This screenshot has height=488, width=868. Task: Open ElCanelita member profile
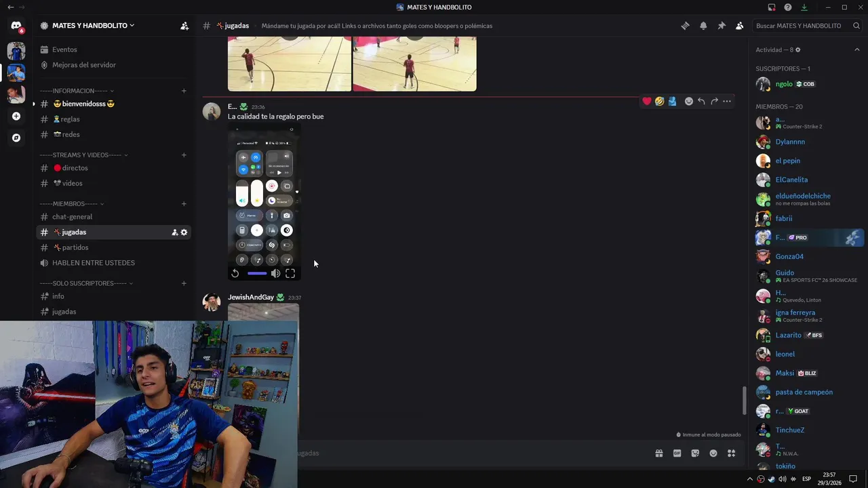[x=808, y=180]
